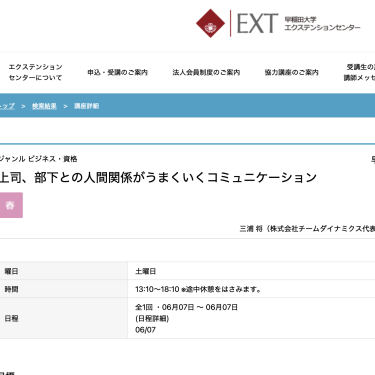Click the Waseda red diamond logo
Viewport: 375px width, 375px height.
pyautogui.click(x=210, y=23)
